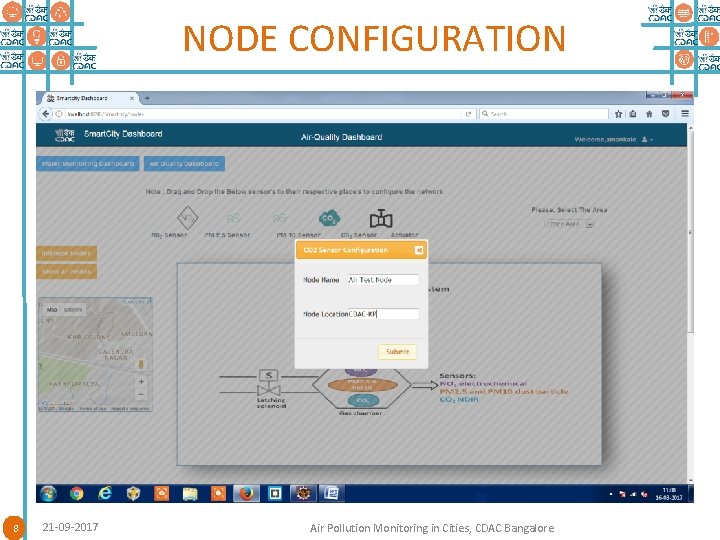
Task: Go back with browser back arrow
Action: click(45, 113)
